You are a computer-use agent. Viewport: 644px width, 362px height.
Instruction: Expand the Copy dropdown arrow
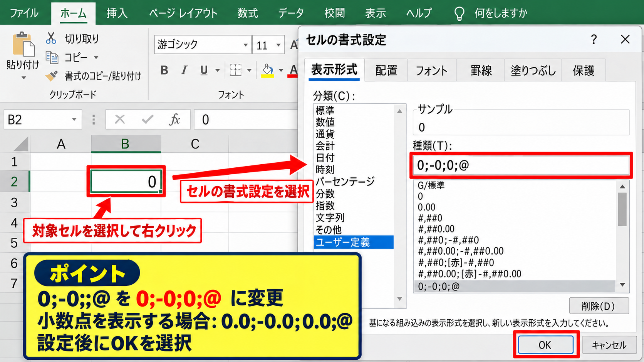96,58
